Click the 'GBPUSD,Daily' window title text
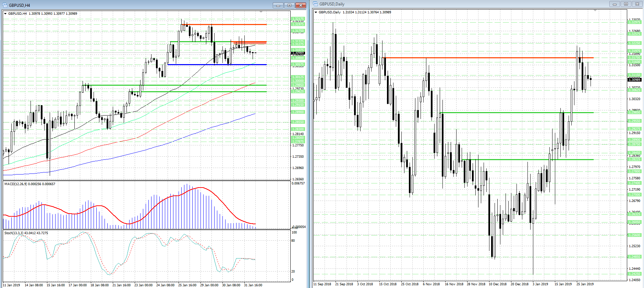This screenshot has width=644, height=288. [x=332, y=4]
